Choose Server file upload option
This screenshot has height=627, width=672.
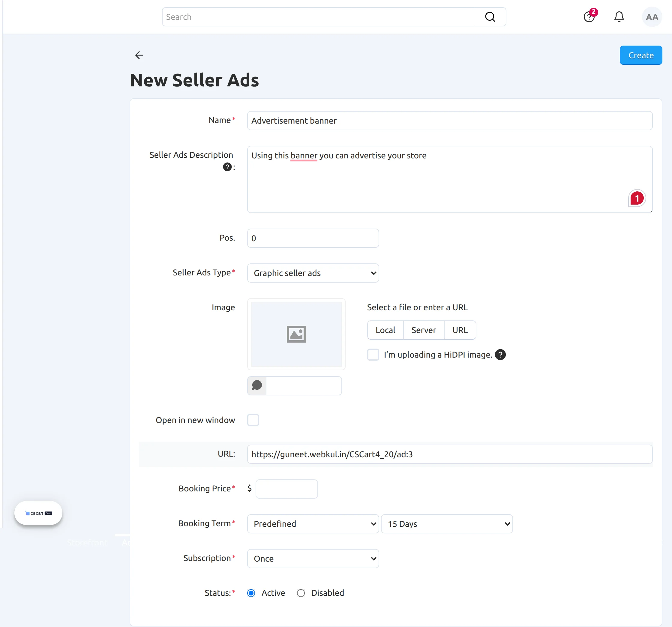coord(424,330)
